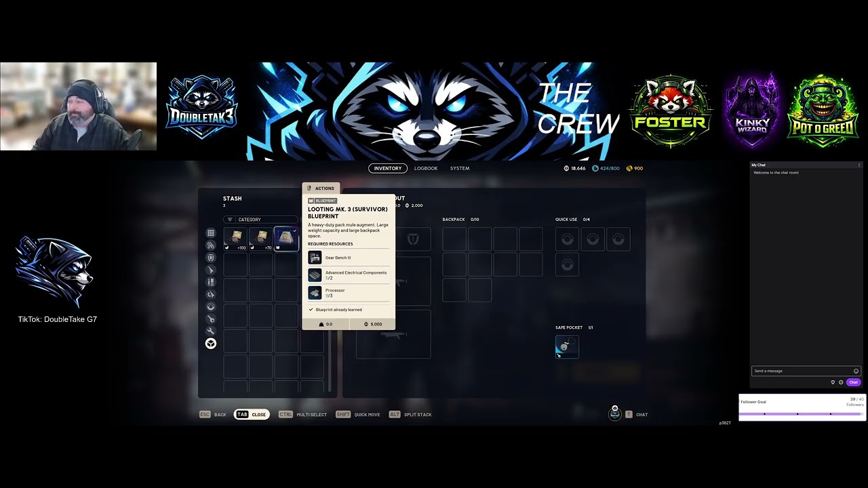Click the TikTok: DoubleTake G7 caption
Viewport: 868px width, 488px height.
click(58, 319)
